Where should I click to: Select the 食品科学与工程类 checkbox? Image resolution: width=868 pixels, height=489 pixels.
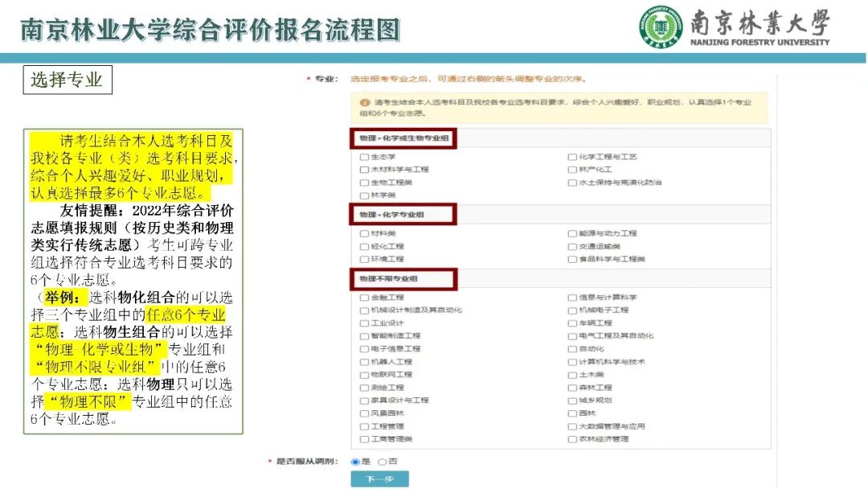tap(572, 259)
